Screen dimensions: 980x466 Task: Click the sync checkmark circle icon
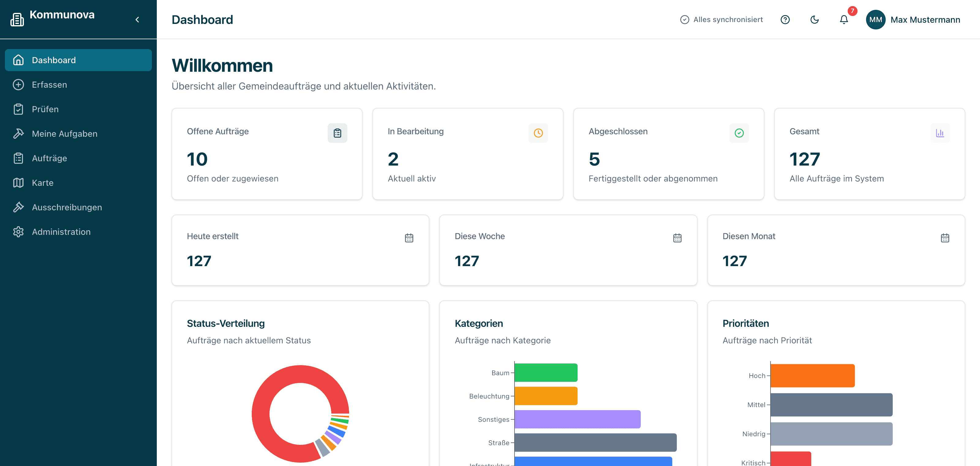pyautogui.click(x=684, y=19)
